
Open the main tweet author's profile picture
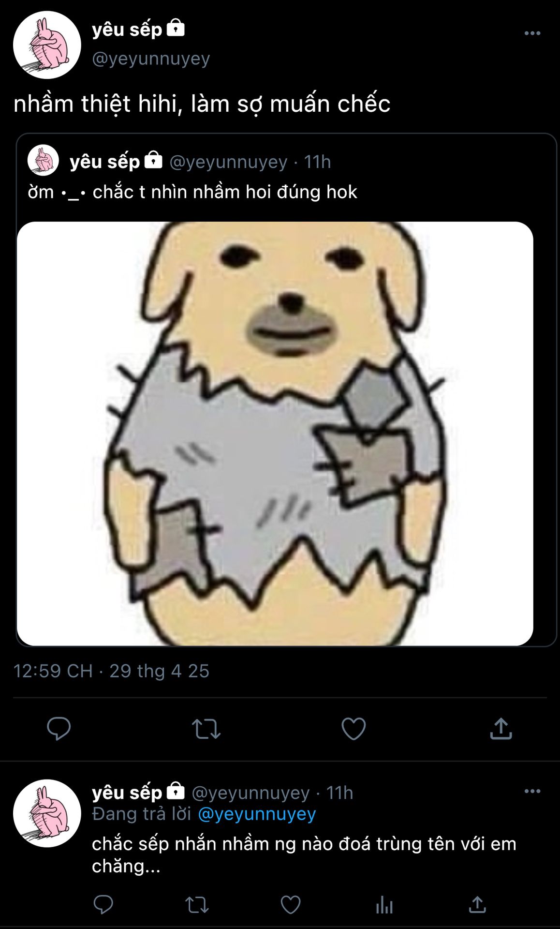point(47,45)
